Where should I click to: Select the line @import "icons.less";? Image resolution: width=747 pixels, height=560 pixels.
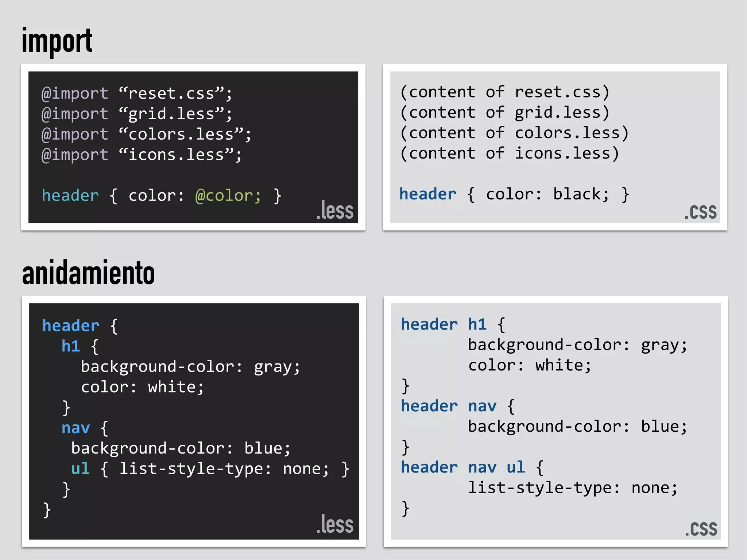[x=142, y=155]
